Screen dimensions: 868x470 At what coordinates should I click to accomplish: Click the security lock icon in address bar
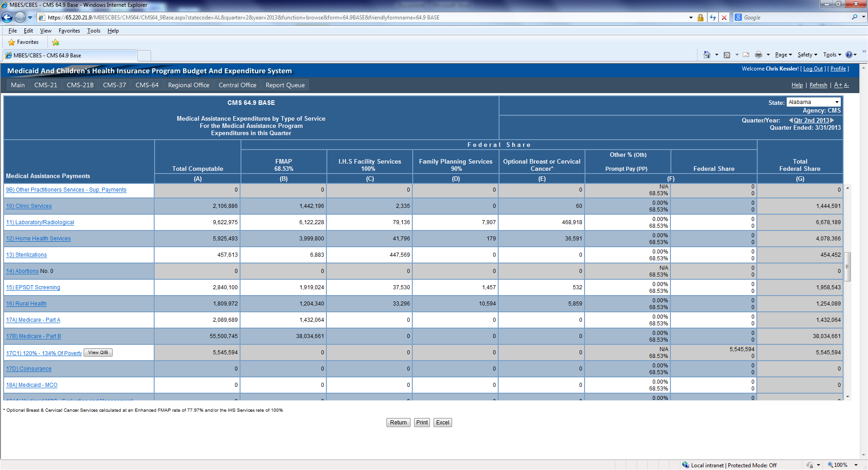pyautogui.click(x=700, y=18)
